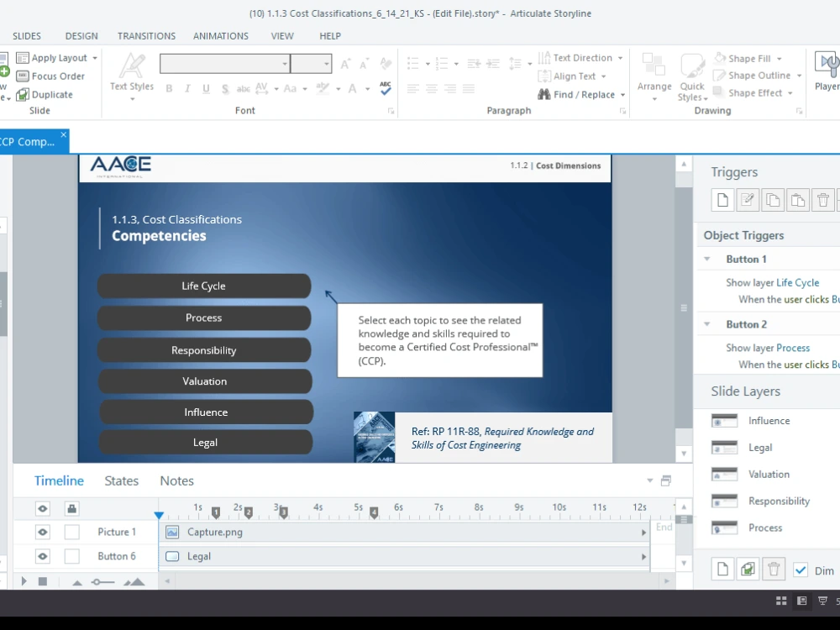The image size is (840, 630).
Task: Undock the Timeline panel
Action: coord(666,480)
